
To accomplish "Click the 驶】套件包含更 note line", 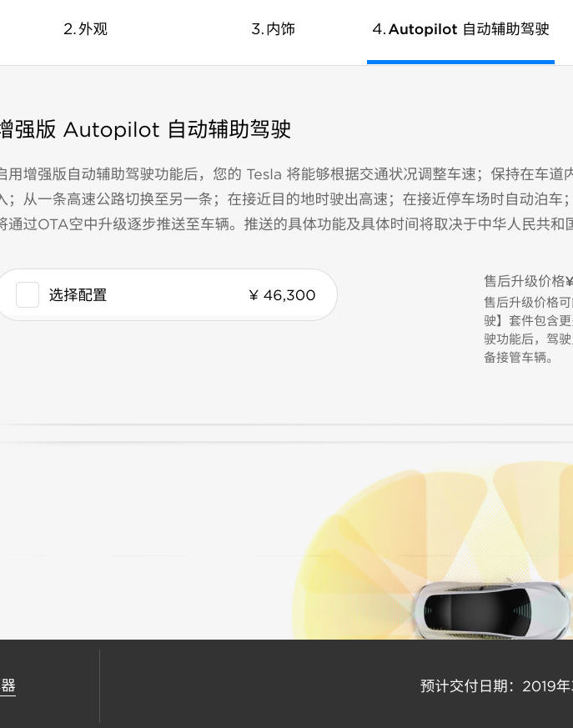I will [x=529, y=321].
